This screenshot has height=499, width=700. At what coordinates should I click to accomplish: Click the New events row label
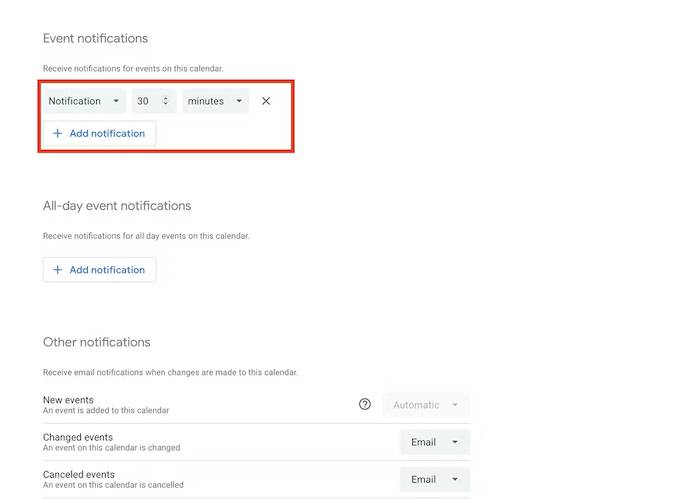point(68,400)
